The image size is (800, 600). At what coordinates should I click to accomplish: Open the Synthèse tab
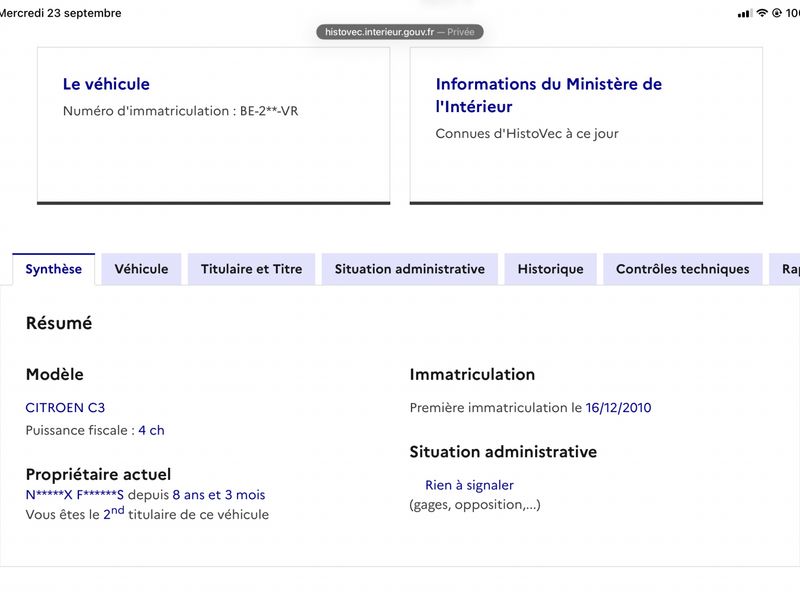[54, 269]
